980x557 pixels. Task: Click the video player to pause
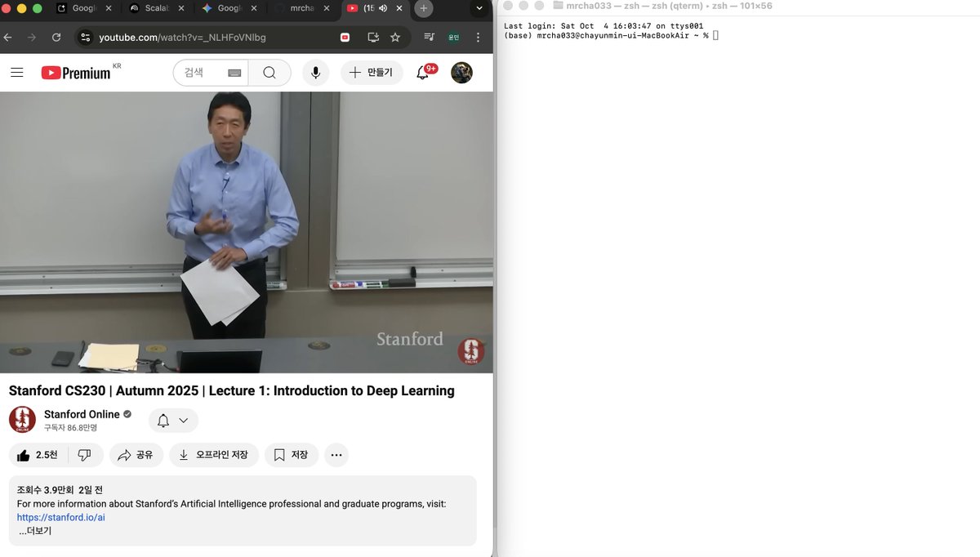pos(247,232)
